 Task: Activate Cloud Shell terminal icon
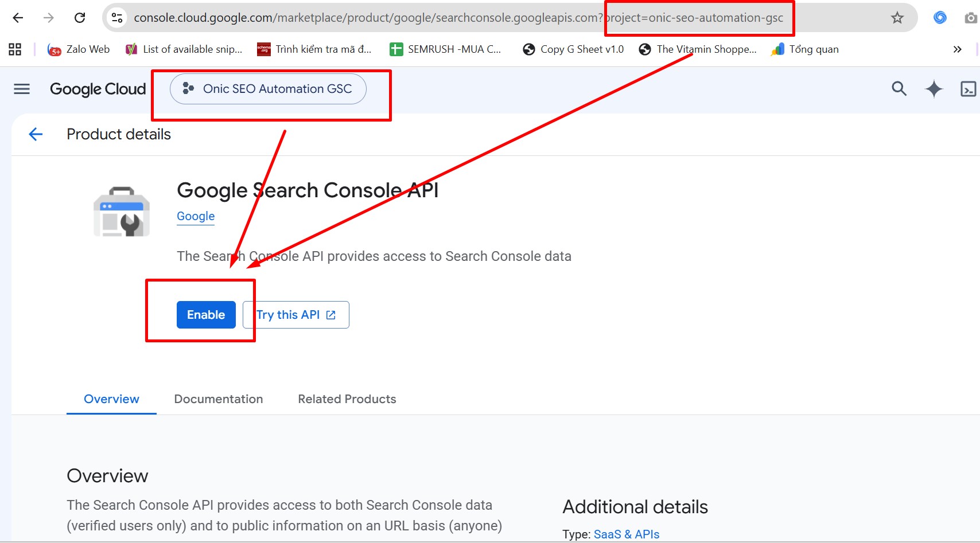click(968, 89)
